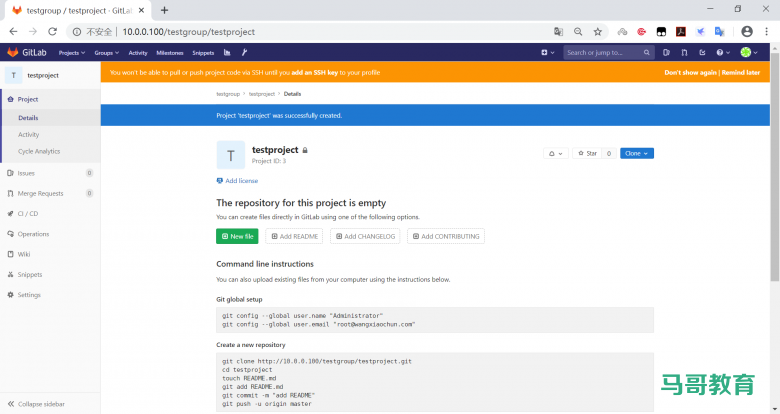Viewport: 780px width, 414px height.
Task: Click the not secure site info icon
Action: pyautogui.click(x=77, y=32)
